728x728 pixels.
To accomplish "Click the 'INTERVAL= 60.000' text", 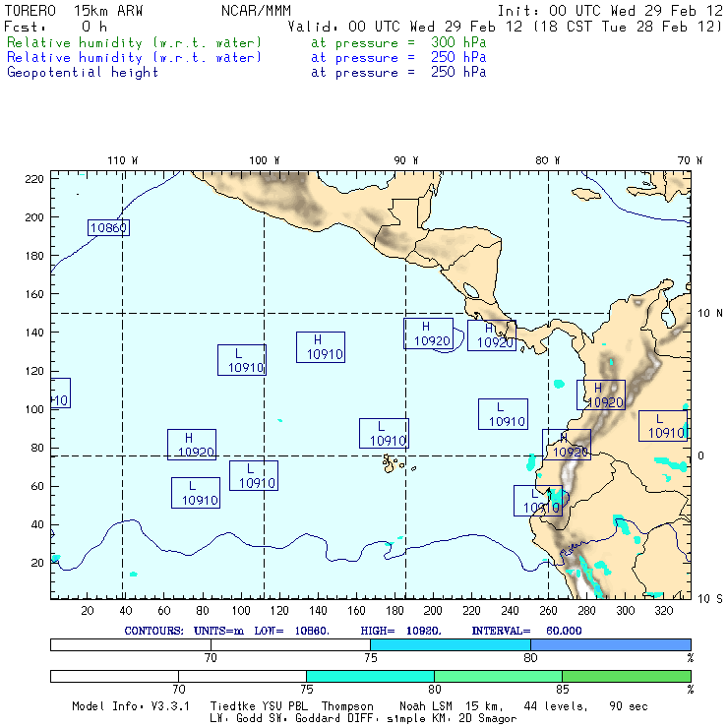I will coord(526,631).
